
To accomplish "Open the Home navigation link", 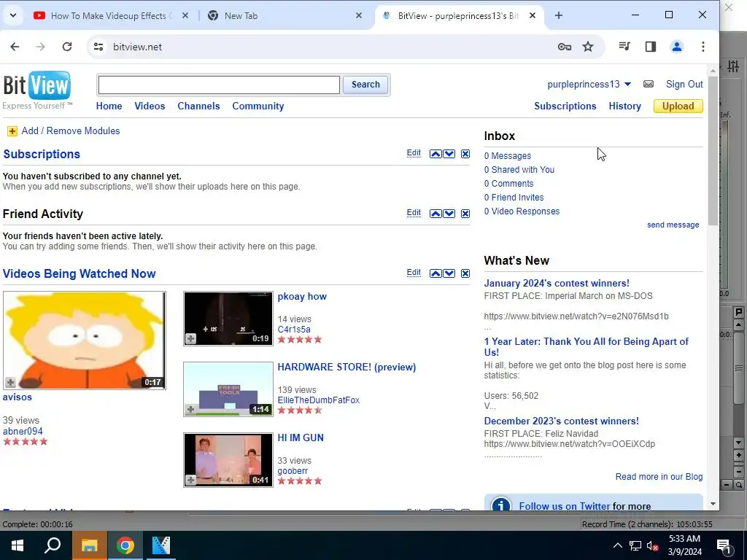I will (109, 106).
